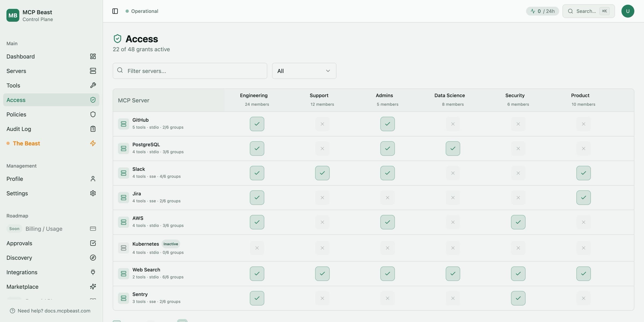Click the Kubernetes server icon
644x322 pixels.
click(123, 248)
